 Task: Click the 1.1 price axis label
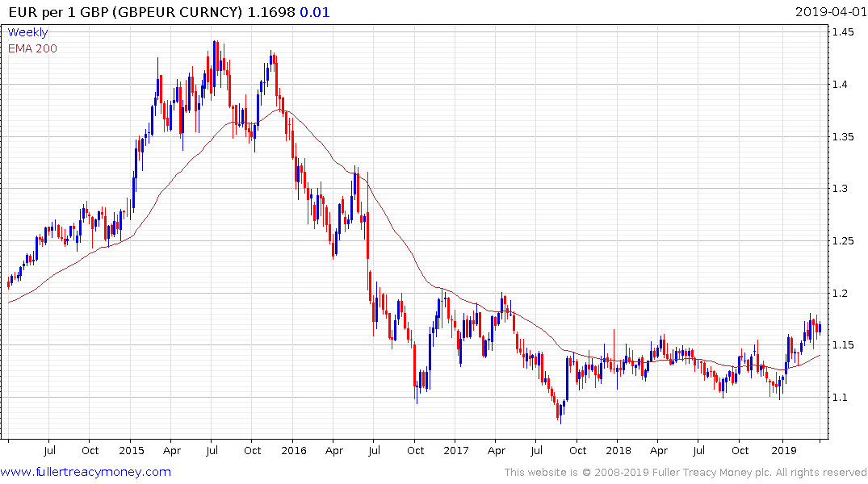pos(840,397)
